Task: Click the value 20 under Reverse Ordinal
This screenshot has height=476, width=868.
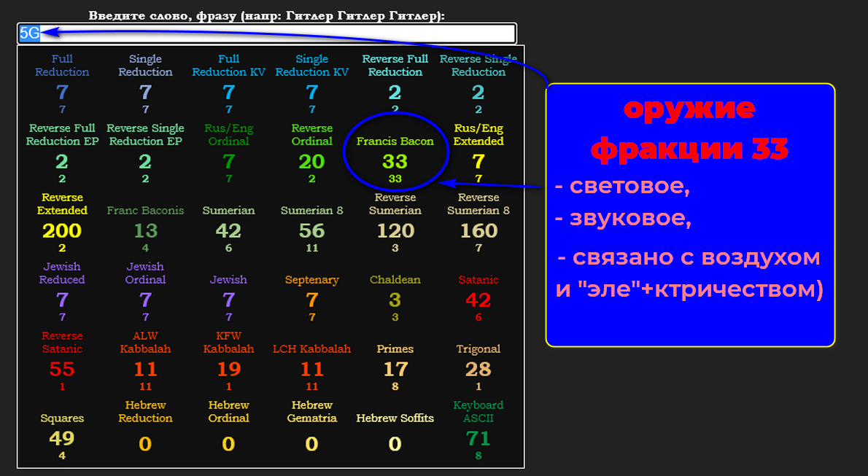Action: 311,161
